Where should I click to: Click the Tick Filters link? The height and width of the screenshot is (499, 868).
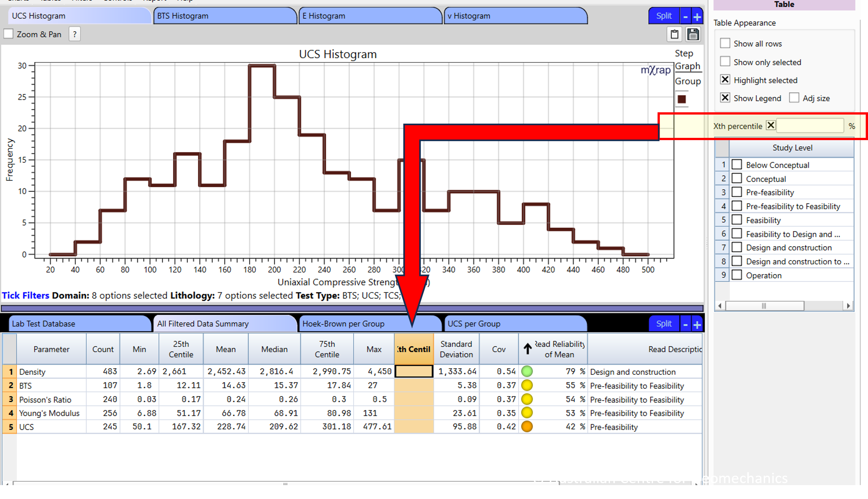25,295
